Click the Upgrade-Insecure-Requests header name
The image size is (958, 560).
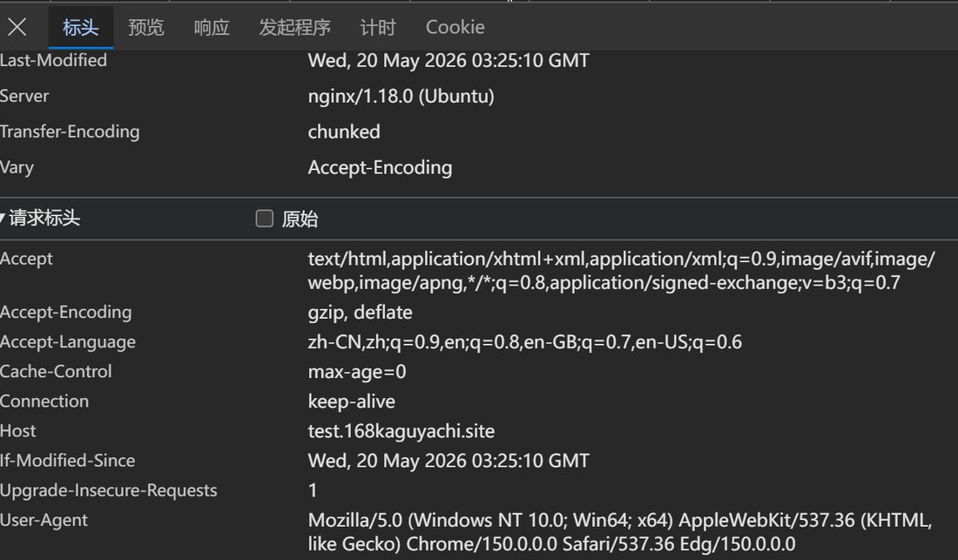pos(108,490)
